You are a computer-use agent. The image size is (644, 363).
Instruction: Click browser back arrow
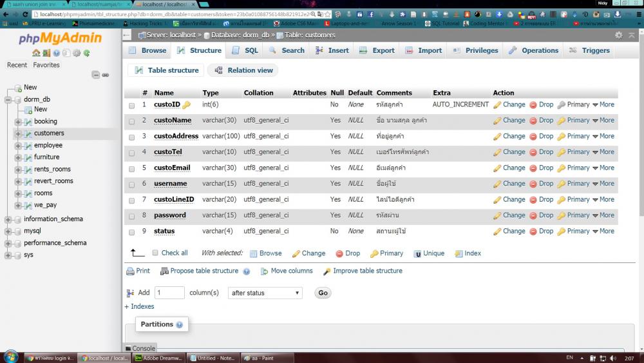coord(6,14)
